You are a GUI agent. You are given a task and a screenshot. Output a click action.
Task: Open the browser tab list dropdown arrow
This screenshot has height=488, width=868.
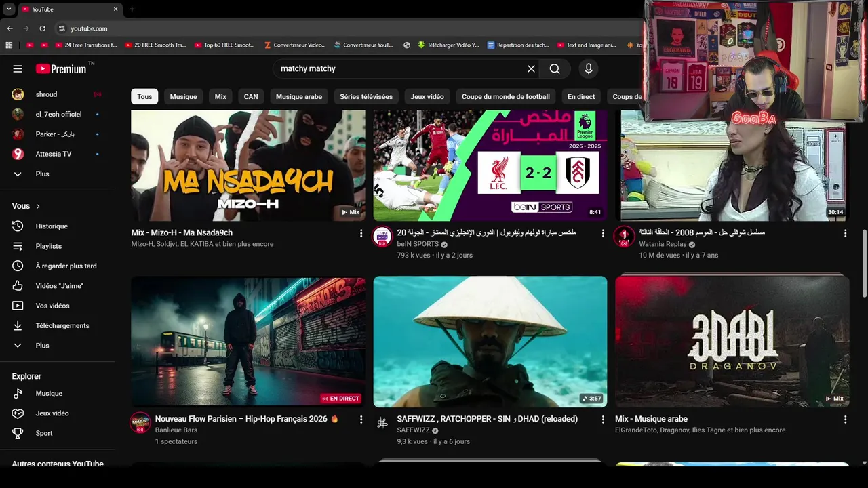[x=9, y=9]
